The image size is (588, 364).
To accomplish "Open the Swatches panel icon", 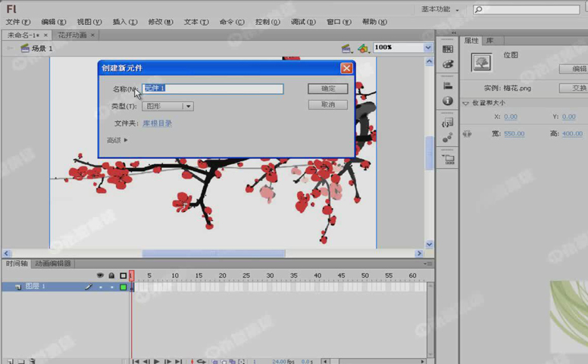I will tap(448, 49).
